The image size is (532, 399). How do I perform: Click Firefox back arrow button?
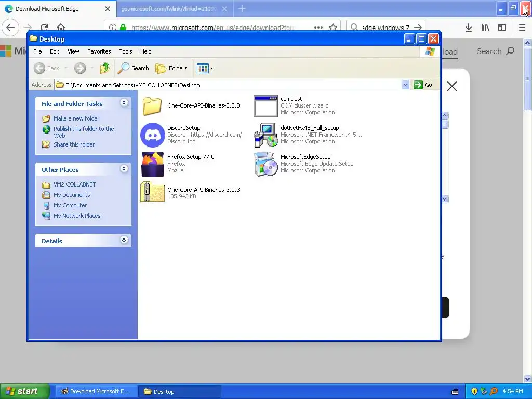pos(10,27)
